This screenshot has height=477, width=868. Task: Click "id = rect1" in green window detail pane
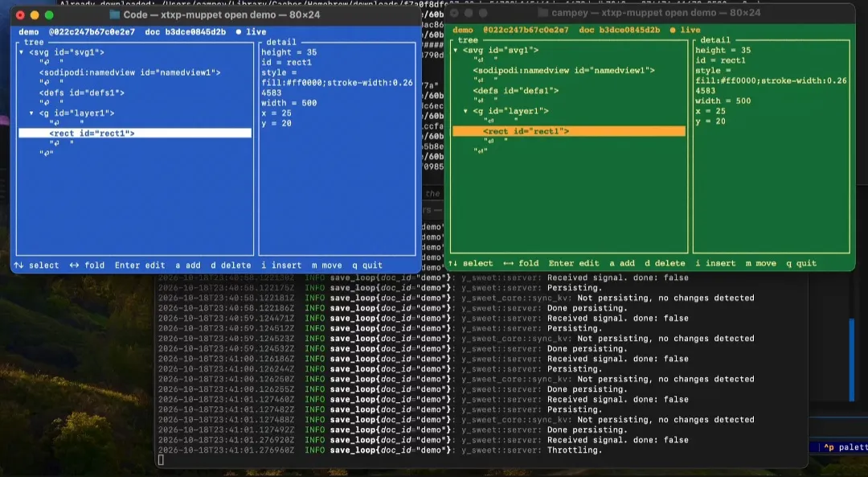click(720, 60)
